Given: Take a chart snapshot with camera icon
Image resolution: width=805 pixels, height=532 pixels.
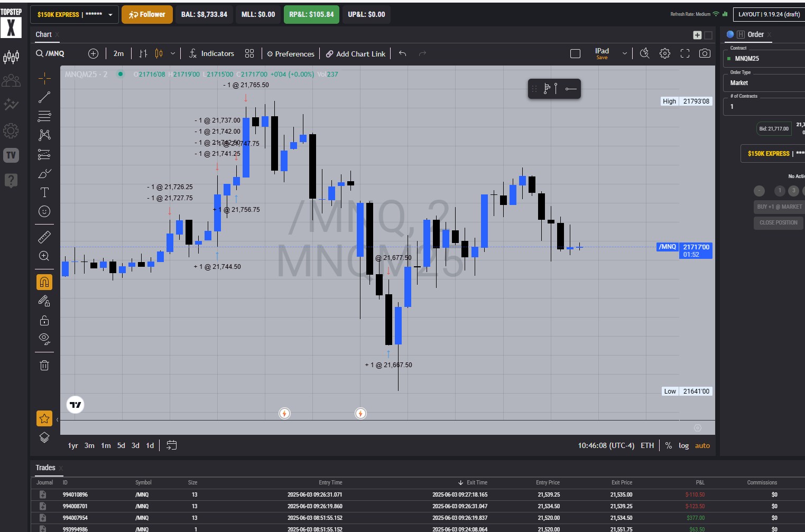Looking at the screenshot, I should pyautogui.click(x=705, y=53).
